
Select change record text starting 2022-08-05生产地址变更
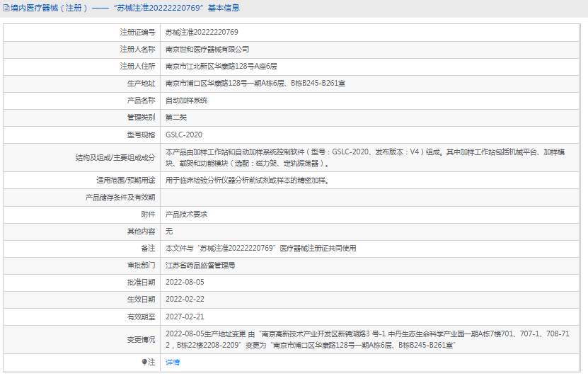pyautogui.click(x=367, y=340)
